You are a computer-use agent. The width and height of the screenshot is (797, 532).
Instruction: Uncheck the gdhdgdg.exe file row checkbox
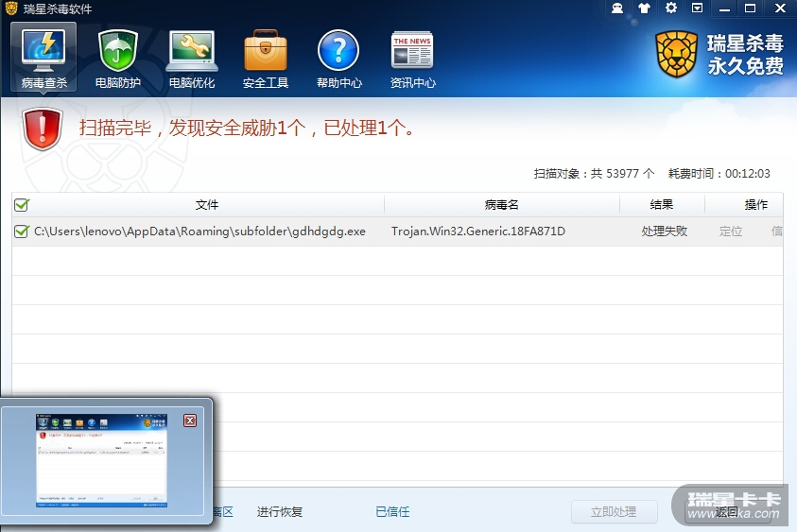click(x=22, y=232)
